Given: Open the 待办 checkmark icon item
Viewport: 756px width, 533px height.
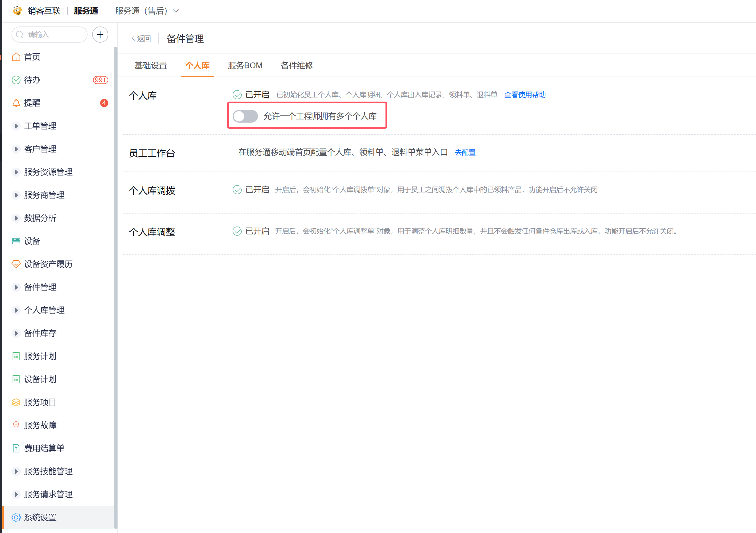Looking at the screenshot, I should coord(16,80).
